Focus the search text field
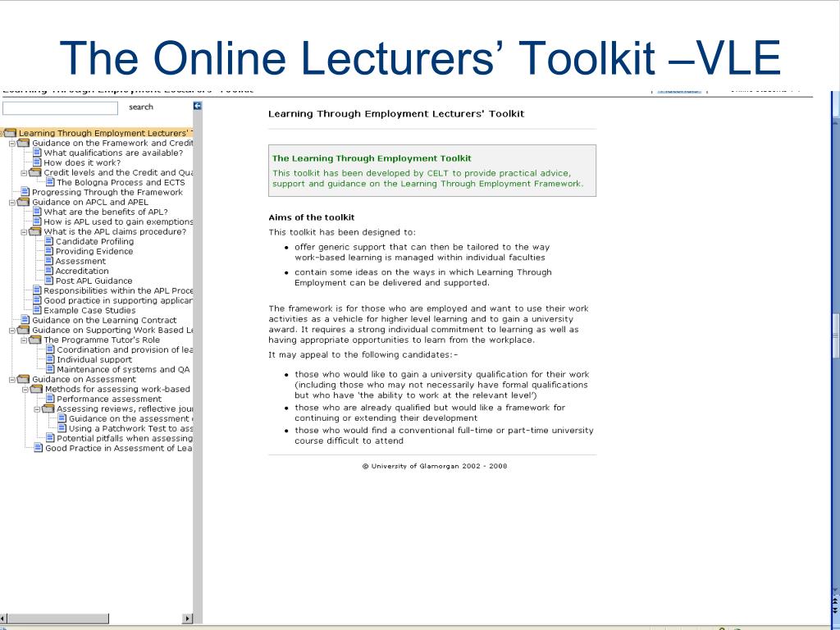 pyautogui.click(x=60, y=108)
